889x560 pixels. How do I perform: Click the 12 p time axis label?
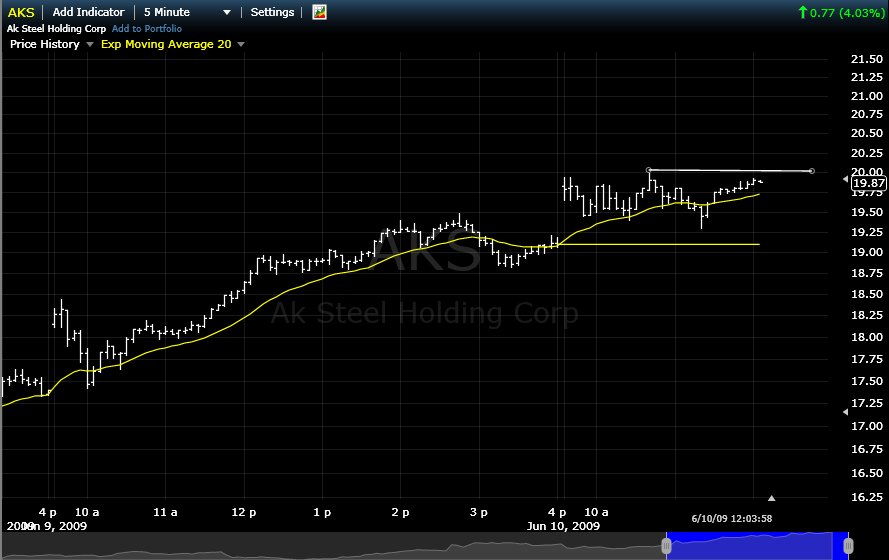pyautogui.click(x=244, y=512)
